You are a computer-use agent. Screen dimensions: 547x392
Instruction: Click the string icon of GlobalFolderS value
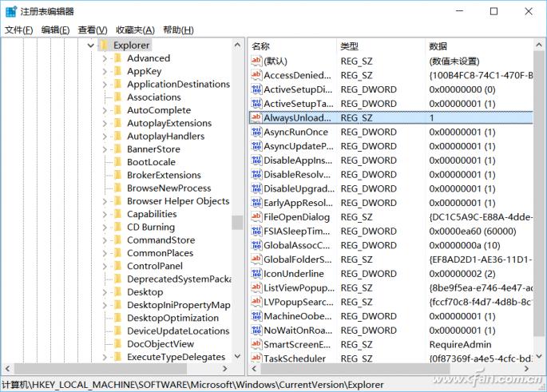(256, 259)
